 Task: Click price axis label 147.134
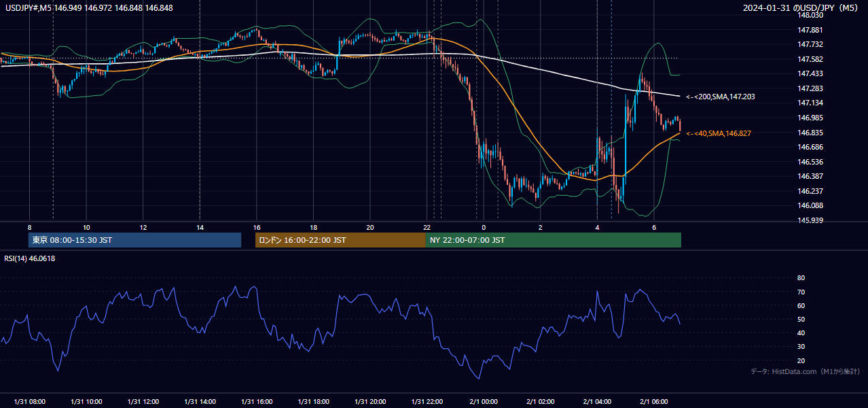(x=810, y=103)
